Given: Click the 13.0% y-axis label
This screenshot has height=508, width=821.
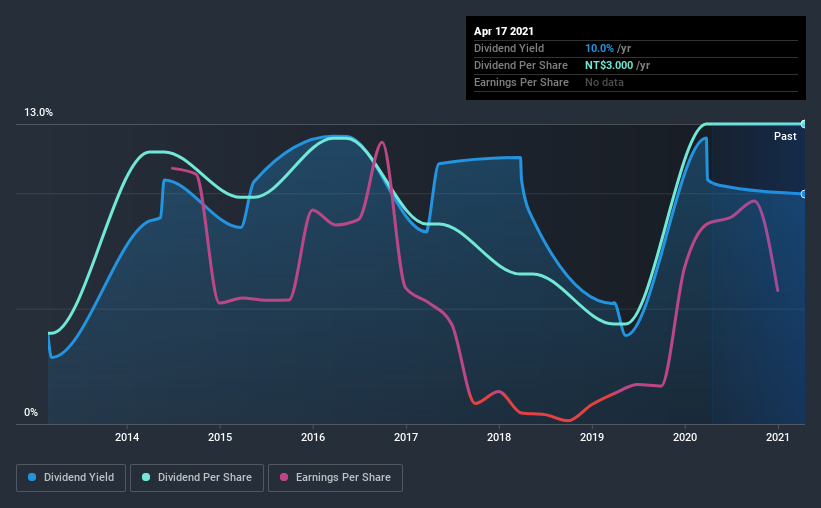Looking at the screenshot, I should pos(38,113).
